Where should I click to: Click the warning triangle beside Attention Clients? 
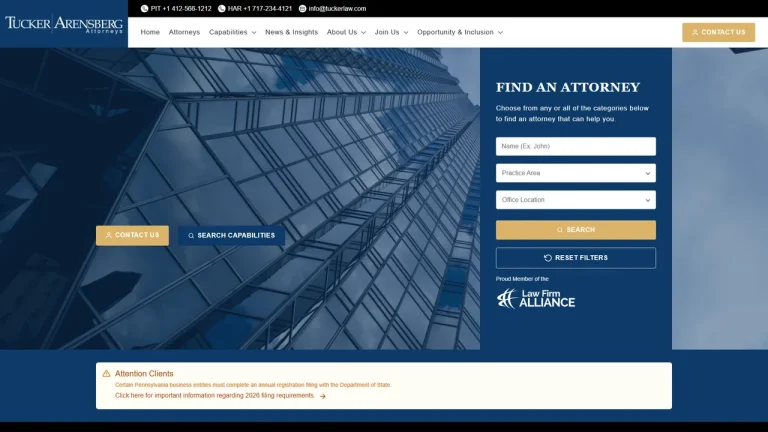pos(106,374)
